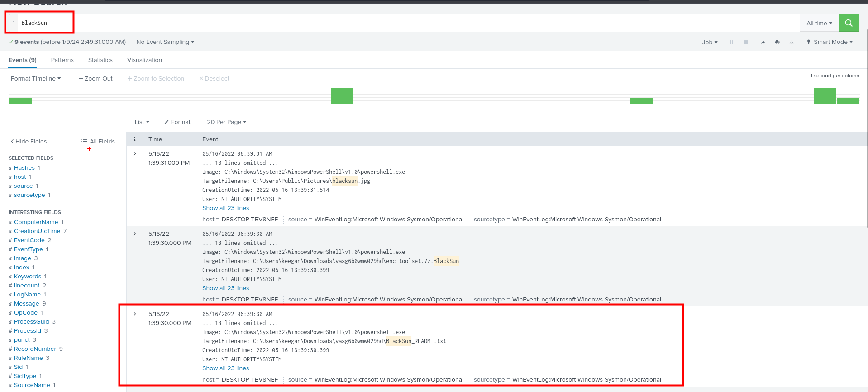Open the Smart Mode dropdown
868x392 pixels.
pyautogui.click(x=830, y=42)
